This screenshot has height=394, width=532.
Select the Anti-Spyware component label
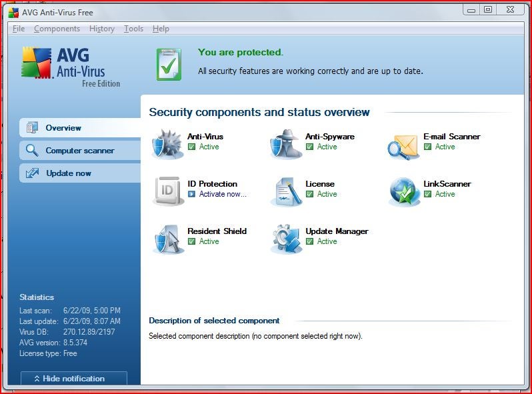click(330, 137)
